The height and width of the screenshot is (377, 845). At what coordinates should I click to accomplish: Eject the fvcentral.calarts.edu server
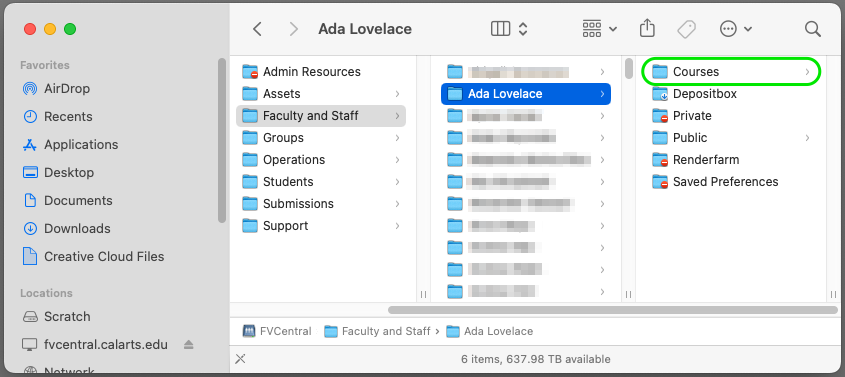click(x=189, y=344)
